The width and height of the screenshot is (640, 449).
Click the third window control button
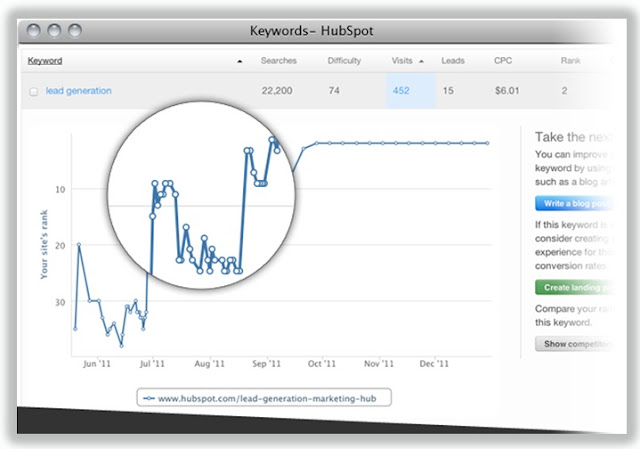pos(75,31)
